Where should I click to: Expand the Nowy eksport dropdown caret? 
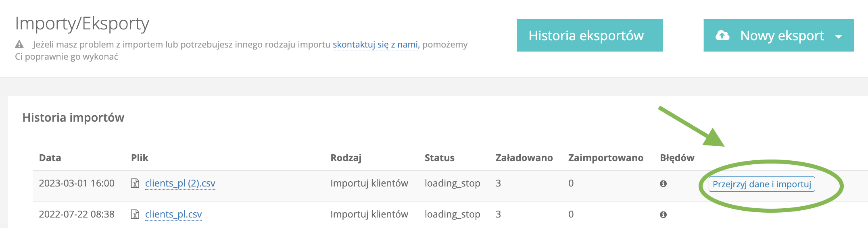pos(839,36)
